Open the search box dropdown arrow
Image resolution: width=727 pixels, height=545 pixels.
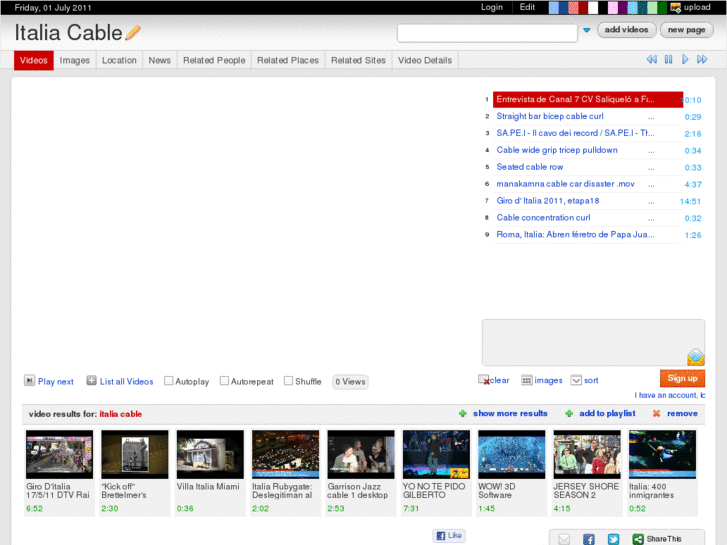point(587,30)
